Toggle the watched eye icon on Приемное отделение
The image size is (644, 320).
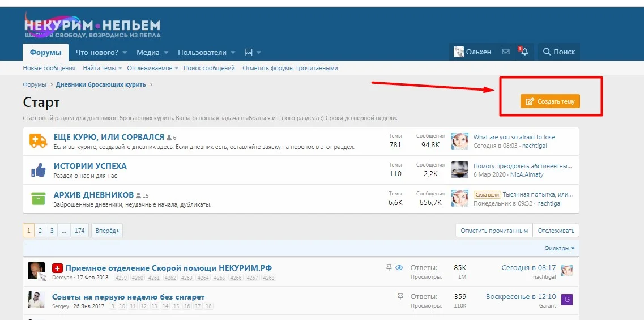pos(399,267)
